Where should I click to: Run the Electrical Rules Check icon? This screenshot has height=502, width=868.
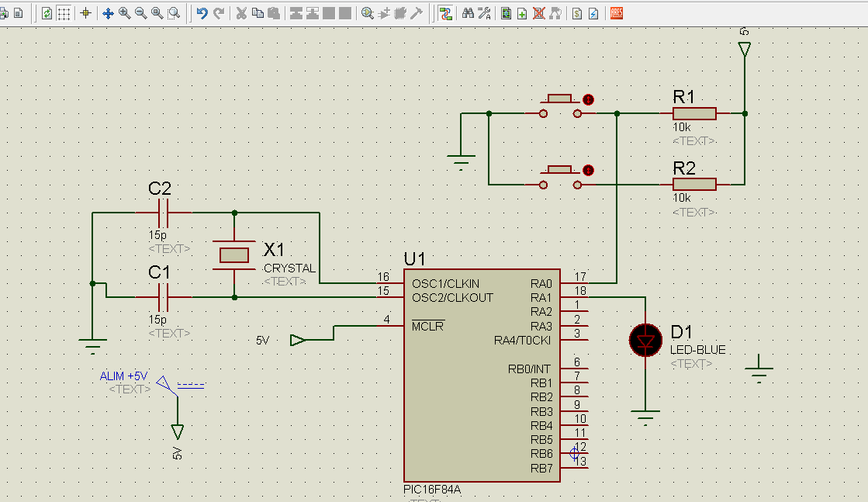(593, 13)
